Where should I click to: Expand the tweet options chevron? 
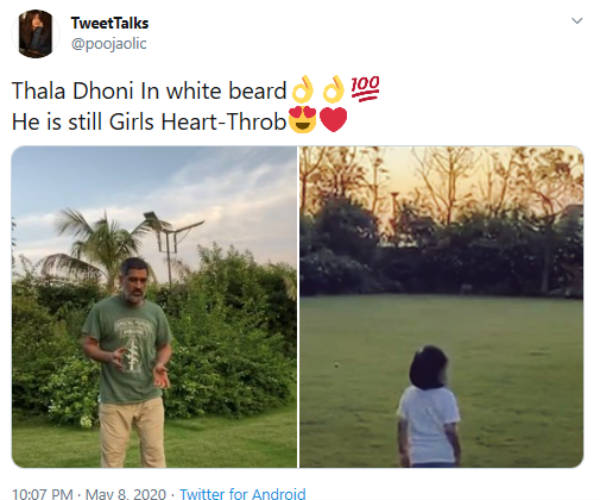[577, 21]
